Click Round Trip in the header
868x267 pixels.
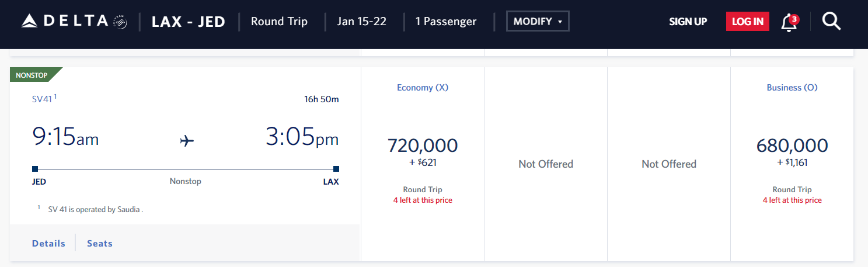coord(279,22)
